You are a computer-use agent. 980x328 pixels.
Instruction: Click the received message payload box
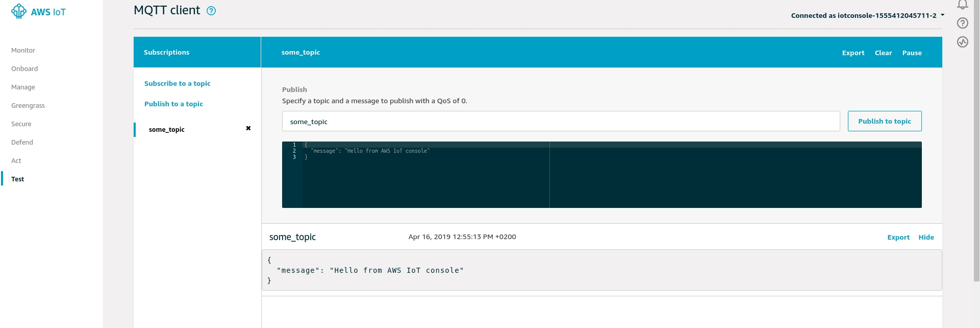tap(602, 270)
